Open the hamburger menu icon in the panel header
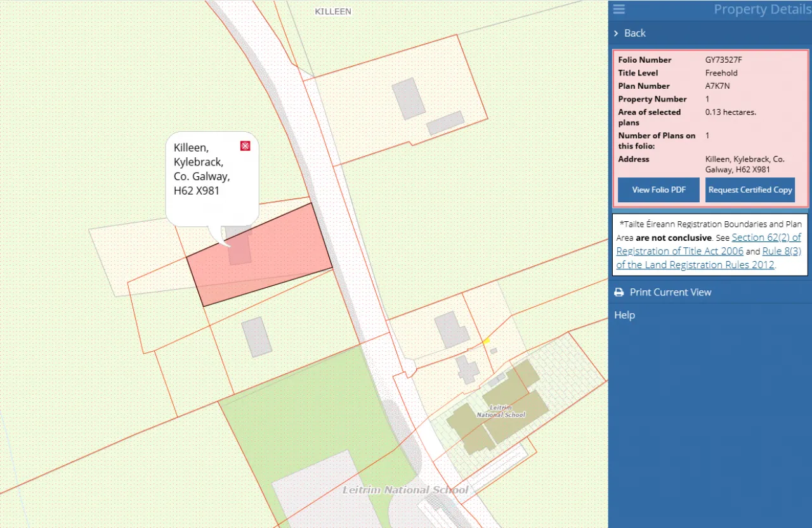This screenshot has height=528, width=812. (x=619, y=9)
